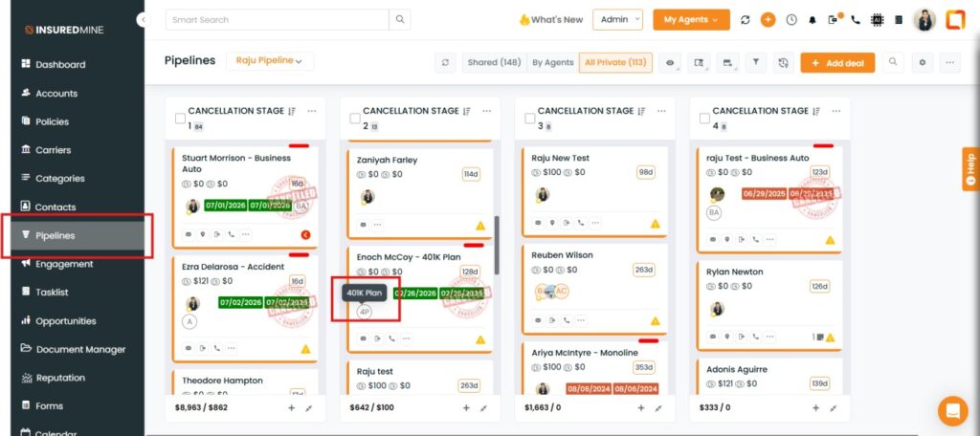
Task: Click the orange plus quick-add icon
Action: pyautogui.click(x=768, y=20)
